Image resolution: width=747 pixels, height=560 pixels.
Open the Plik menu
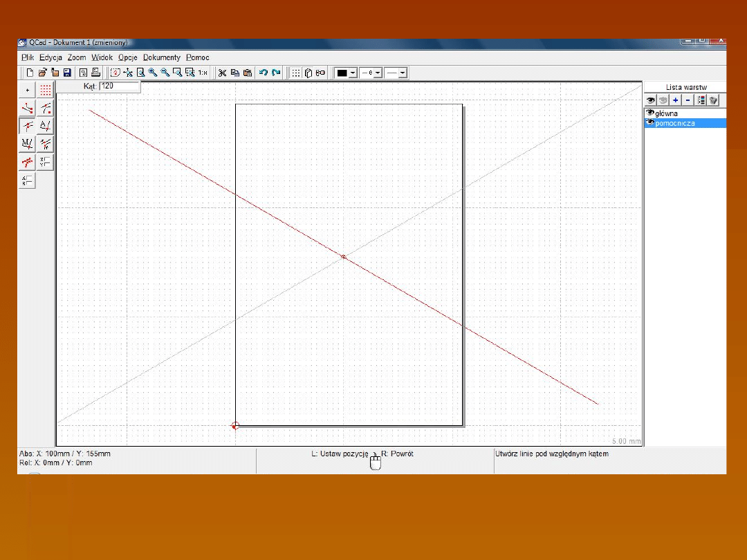pyautogui.click(x=28, y=57)
